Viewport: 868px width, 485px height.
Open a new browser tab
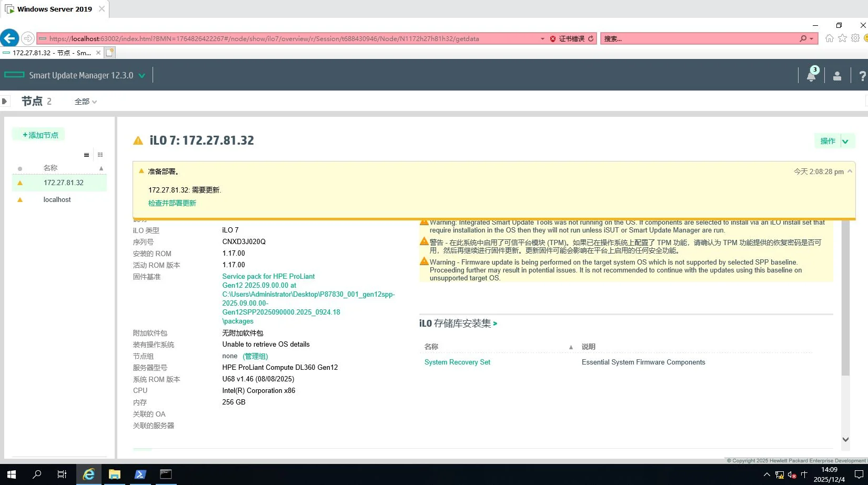point(109,52)
